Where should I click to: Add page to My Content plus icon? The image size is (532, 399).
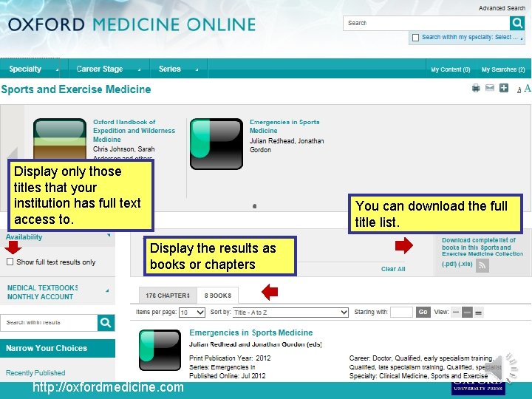click(504, 88)
